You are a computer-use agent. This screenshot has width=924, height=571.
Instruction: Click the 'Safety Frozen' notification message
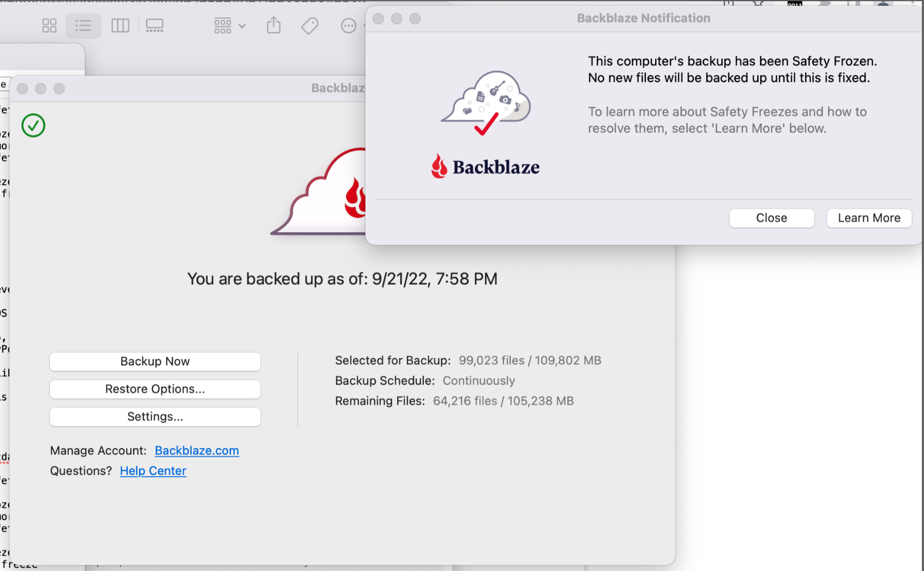point(732,70)
